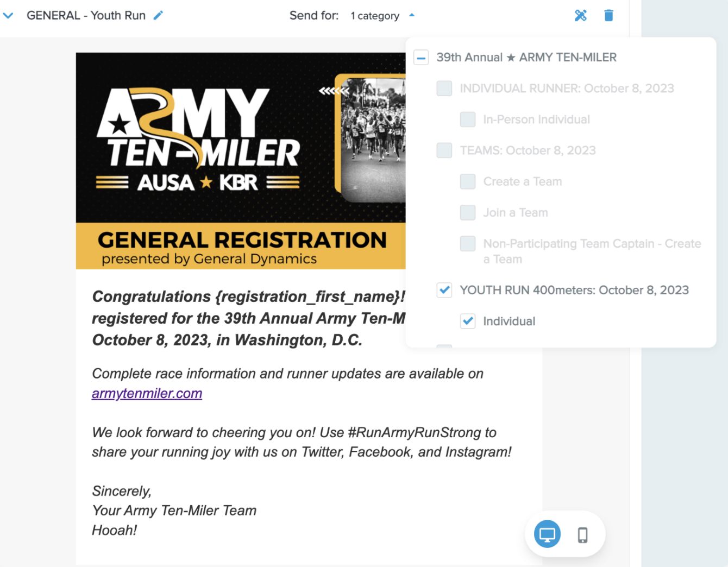Toggle the 39th Annual ARMY TEN-MILER checkbox
The height and width of the screenshot is (567, 728).
pyautogui.click(x=421, y=58)
